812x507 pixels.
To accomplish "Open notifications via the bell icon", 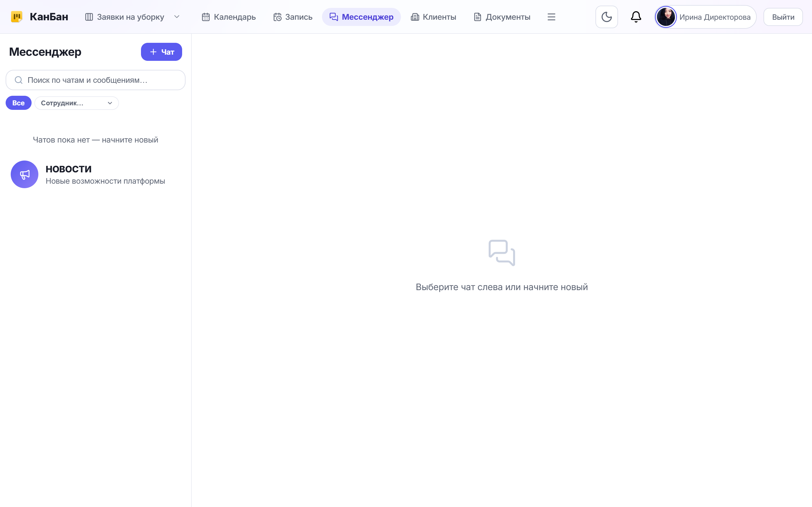I will tap(636, 17).
